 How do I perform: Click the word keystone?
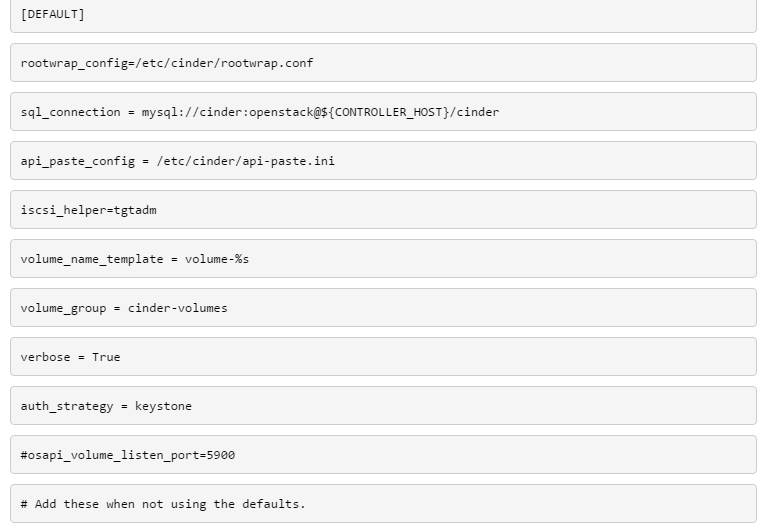(164, 406)
